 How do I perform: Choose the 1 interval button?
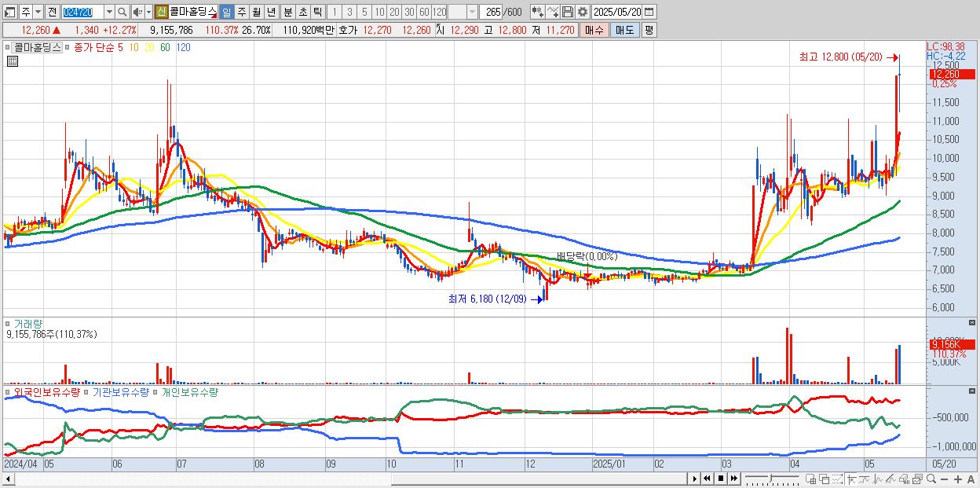pos(335,12)
